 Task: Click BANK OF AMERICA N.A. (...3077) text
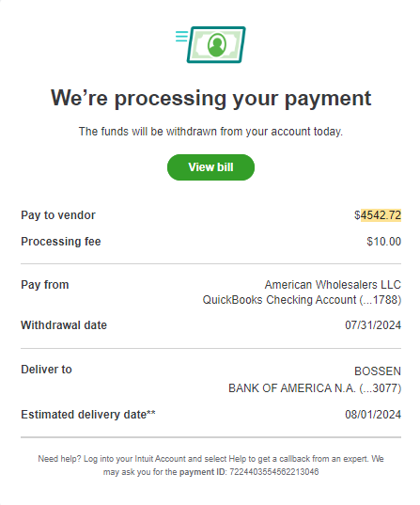tap(315, 388)
